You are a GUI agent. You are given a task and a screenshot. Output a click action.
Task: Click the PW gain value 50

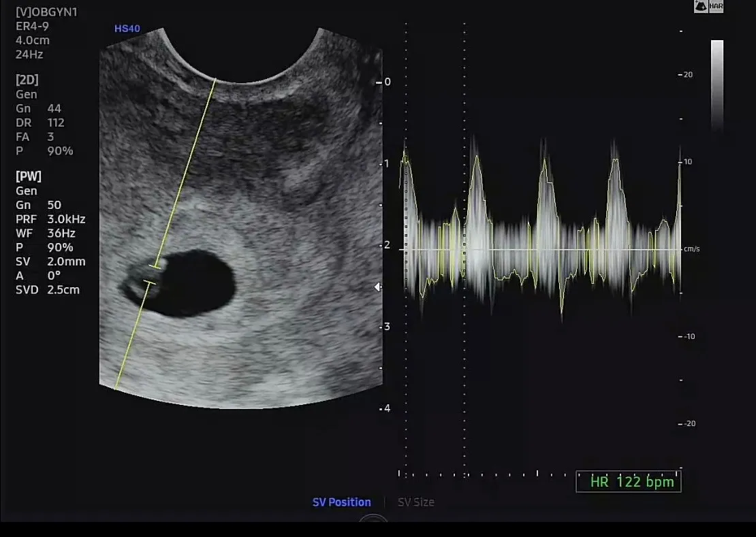(54, 205)
